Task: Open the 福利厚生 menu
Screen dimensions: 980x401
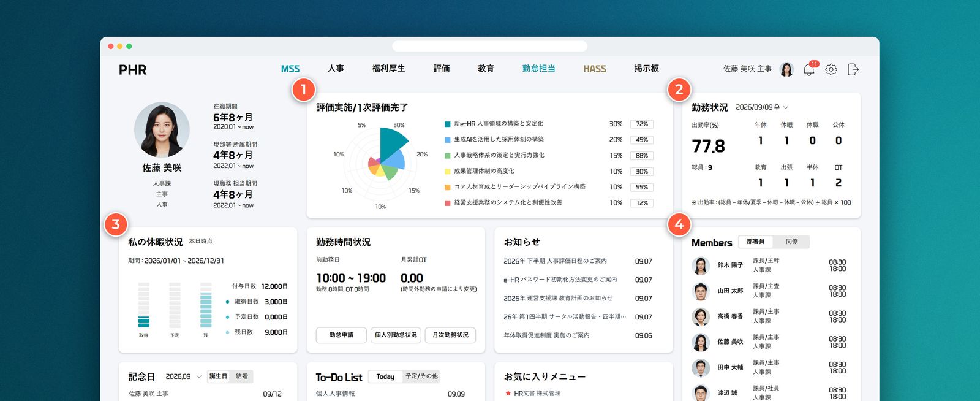Action: tap(388, 69)
